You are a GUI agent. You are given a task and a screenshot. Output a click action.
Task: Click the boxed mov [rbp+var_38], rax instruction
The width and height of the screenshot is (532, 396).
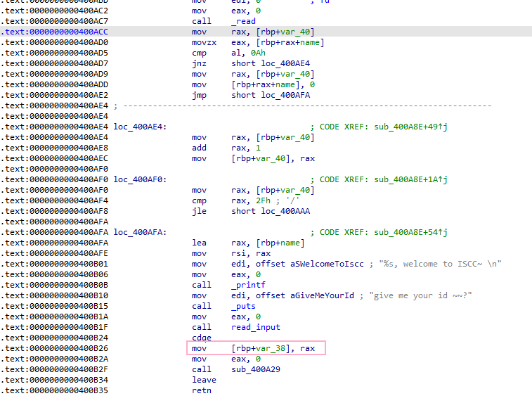coord(257,348)
